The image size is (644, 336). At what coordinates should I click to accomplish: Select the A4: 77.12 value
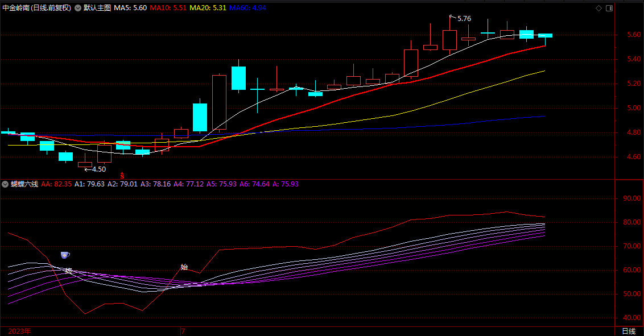tap(188, 184)
